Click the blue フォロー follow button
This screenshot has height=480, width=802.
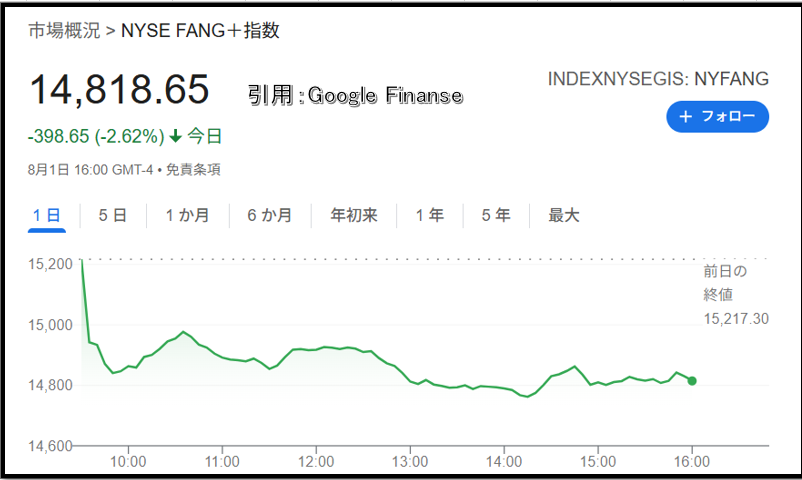[x=717, y=117]
